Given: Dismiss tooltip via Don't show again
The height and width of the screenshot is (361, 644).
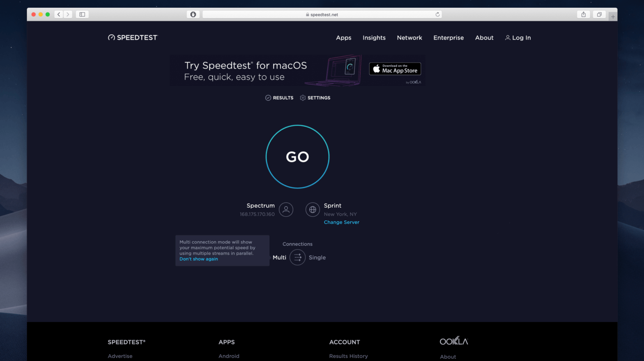Looking at the screenshot, I should 199,259.
